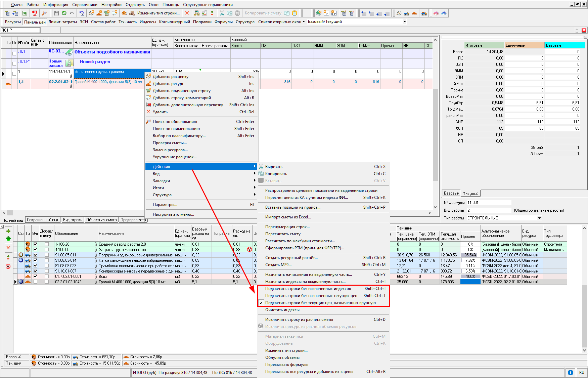Screen dimensions: 588x378
Task: Click the green refresh arrows icon
Action: pos(64,13)
